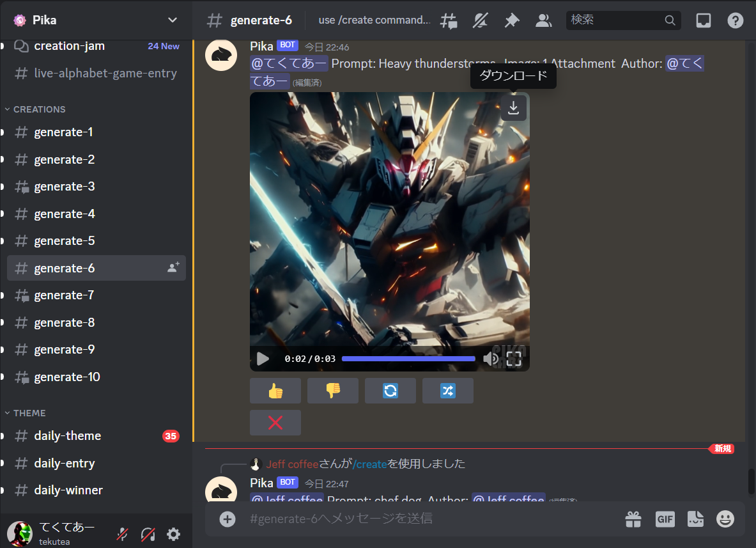Toggle the microphone mute
This screenshot has width=756, height=548.
point(123,534)
